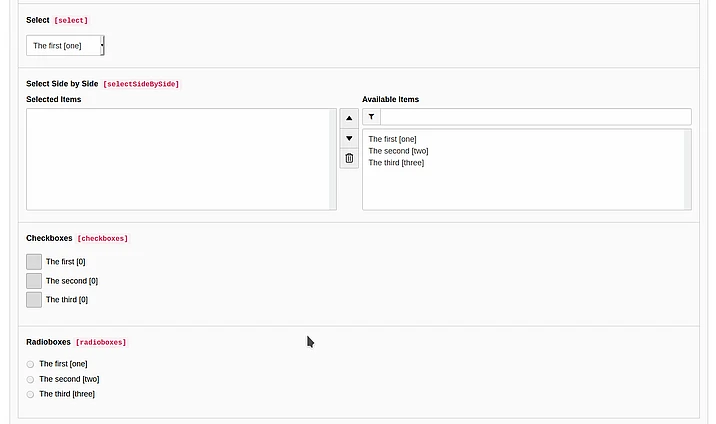Viewport: 716px width, 424px height.
Task: Select 'The first [one]' radio button
Action: coord(30,364)
